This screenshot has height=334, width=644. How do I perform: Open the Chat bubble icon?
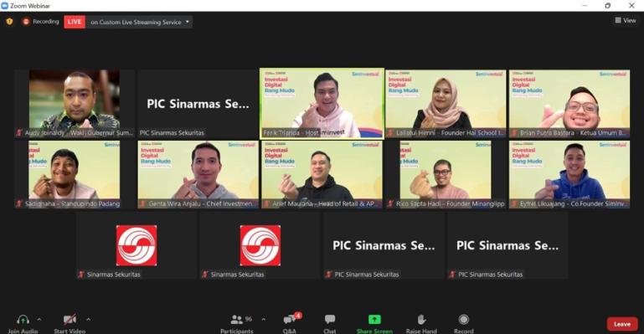(330, 319)
